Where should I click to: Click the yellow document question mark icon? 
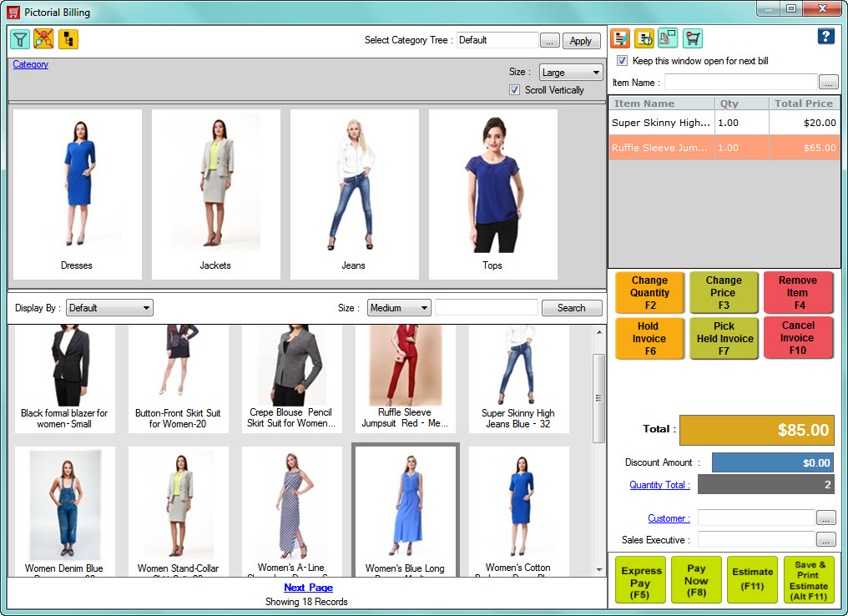pyautogui.click(x=644, y=38)
